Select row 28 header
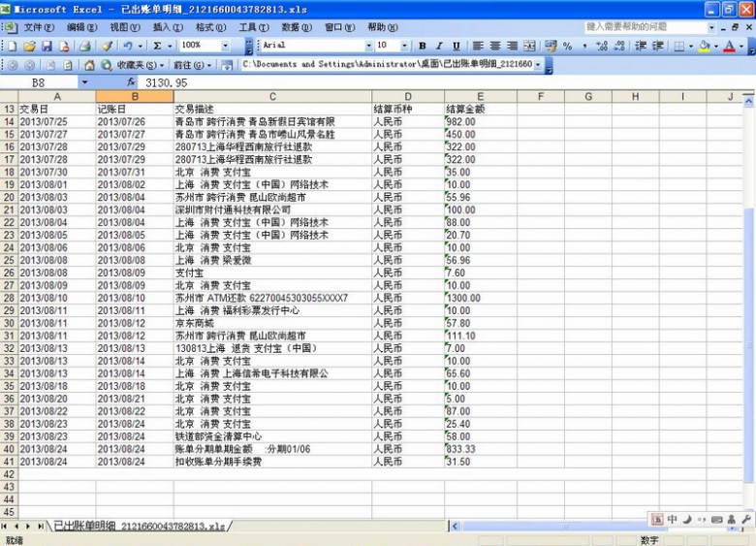The width and height of the screenshot is (756, 546). [9, 298]
